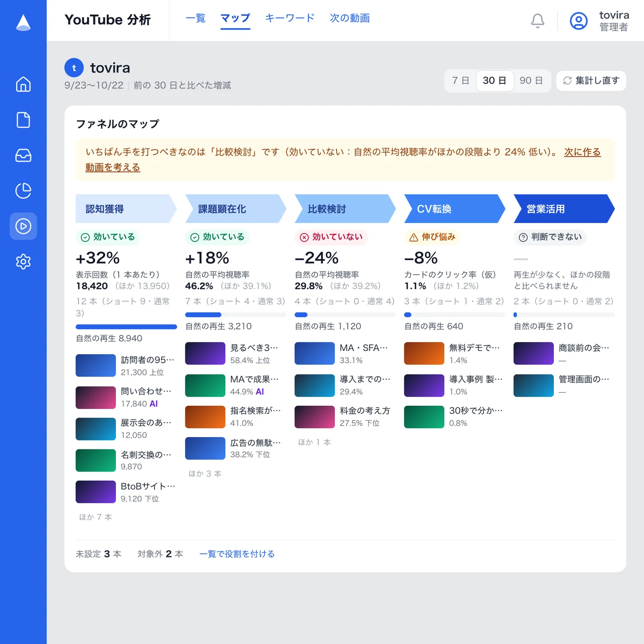Select the 90 日 period option
The height and width of the screenshot is (644, 644).
pos(531,80)
